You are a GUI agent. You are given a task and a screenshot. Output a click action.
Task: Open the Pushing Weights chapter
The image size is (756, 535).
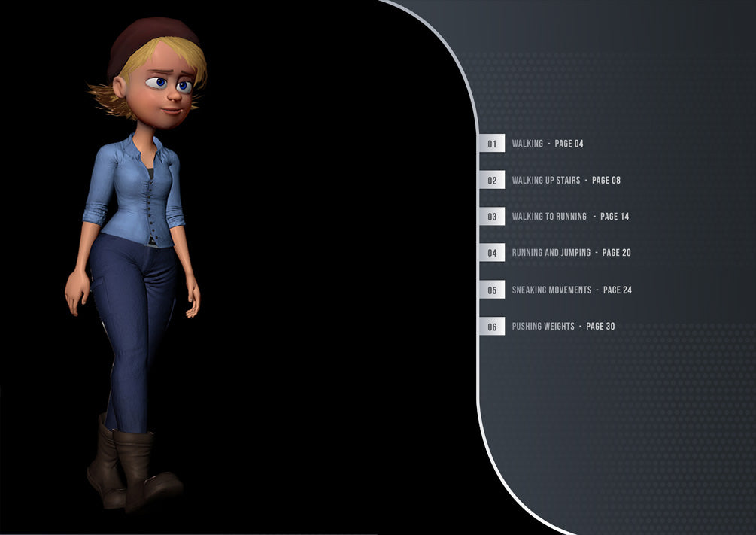(542, 326)
